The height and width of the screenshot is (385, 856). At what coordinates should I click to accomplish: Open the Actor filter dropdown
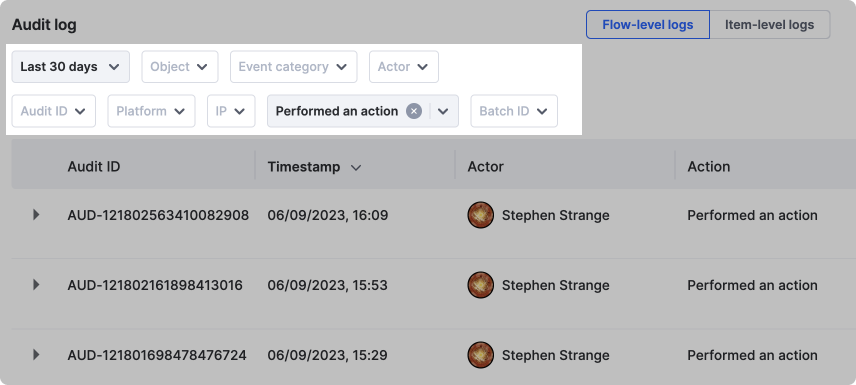click(x=403, y=67)
